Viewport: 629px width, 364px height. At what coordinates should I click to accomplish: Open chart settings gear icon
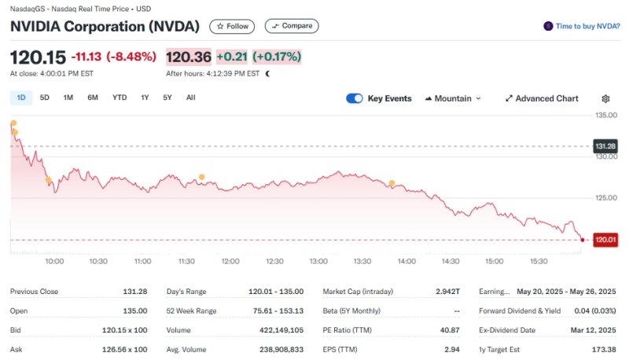(605, 99)
